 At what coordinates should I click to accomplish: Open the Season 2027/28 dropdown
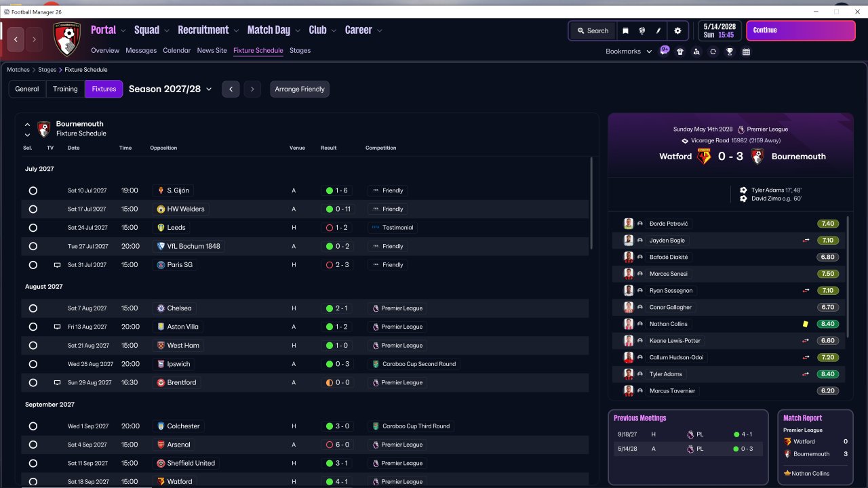(170, 89)
